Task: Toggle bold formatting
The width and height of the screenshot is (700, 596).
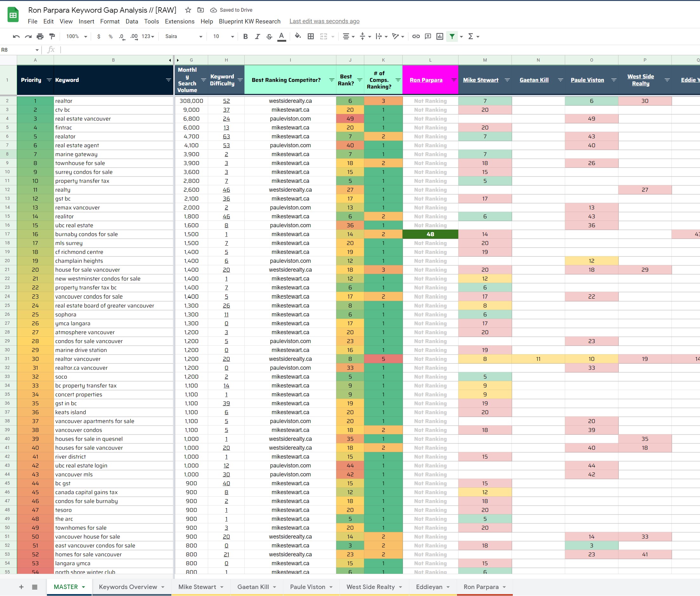Action: (x=246, y=36)
